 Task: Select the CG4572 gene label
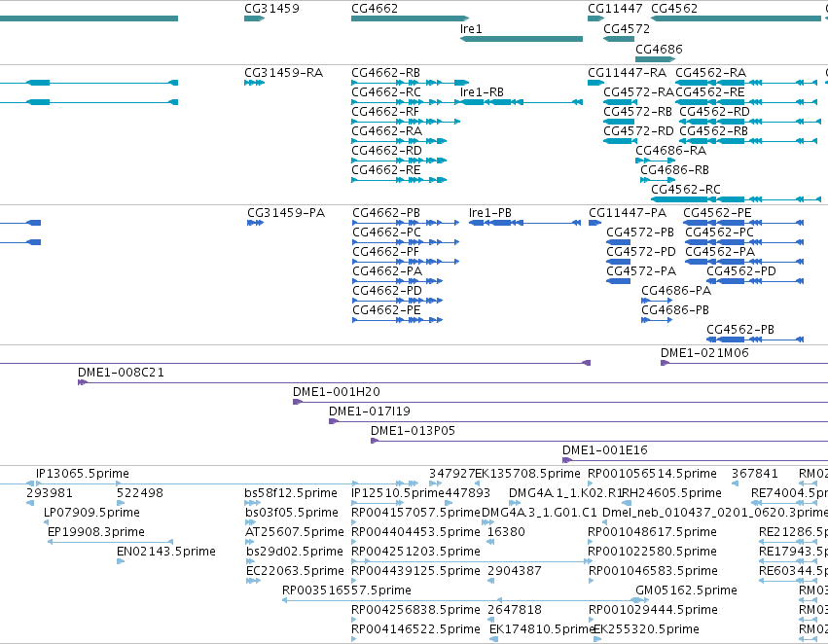pos(627,29)
